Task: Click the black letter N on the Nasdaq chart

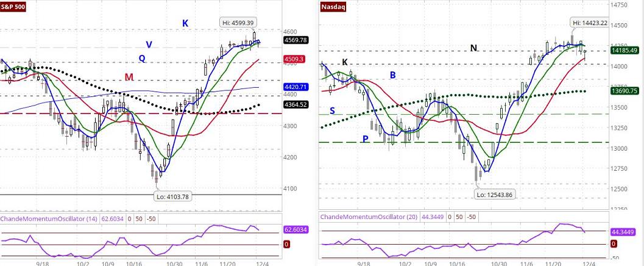Action: pos(473,48)
